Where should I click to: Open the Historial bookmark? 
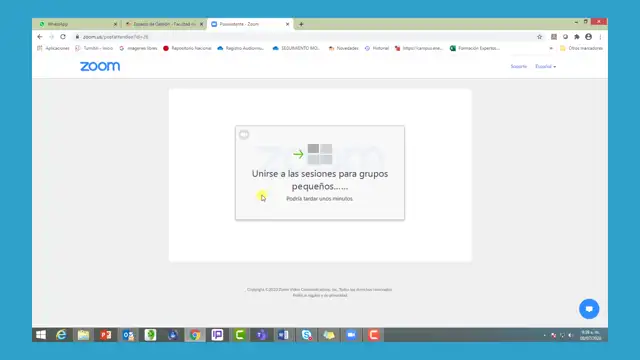point(376,48)
